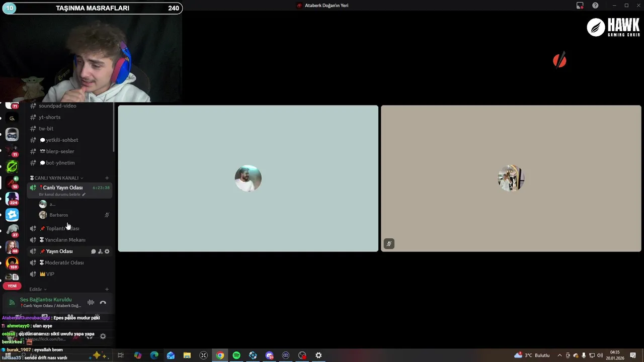Open volume control in system tray
644x362 pixels.
click(600, 355)
